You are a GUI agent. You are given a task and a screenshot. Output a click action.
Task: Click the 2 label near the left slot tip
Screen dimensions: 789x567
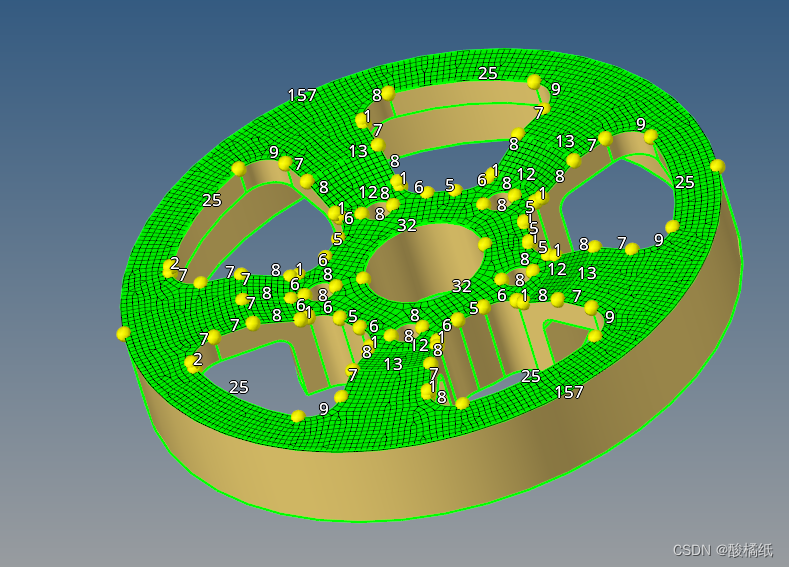click(x=174, y=263)
